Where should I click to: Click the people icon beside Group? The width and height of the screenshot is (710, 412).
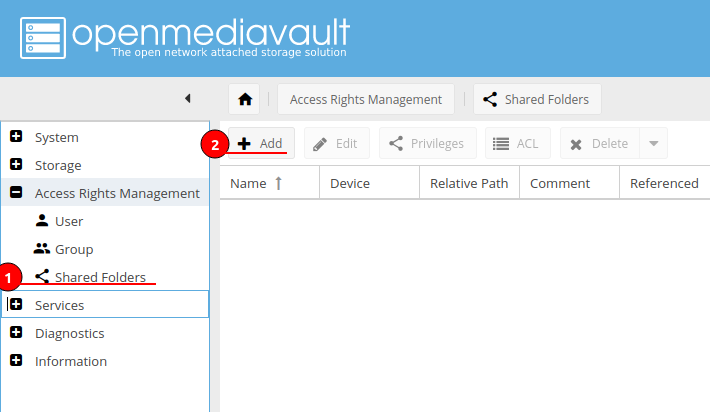tap(42, 248)
